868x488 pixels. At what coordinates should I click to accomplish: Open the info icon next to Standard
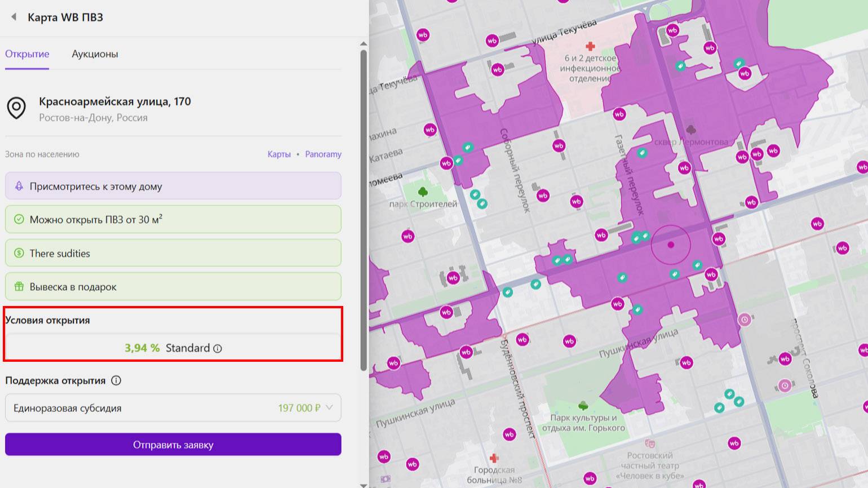(218, 348)
